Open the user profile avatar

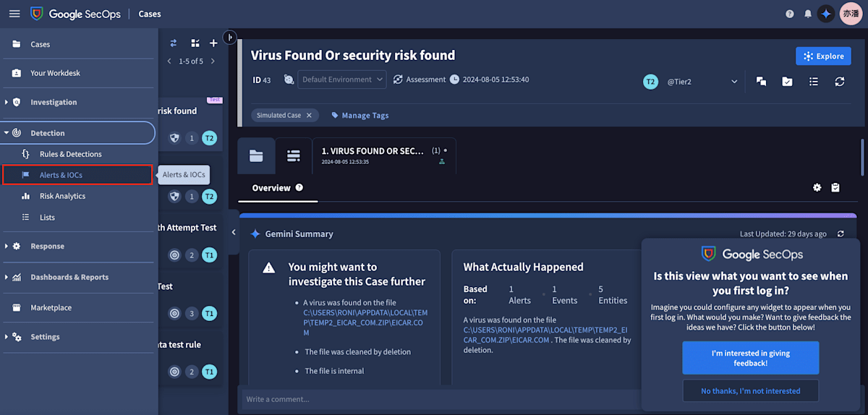[850, 14]
